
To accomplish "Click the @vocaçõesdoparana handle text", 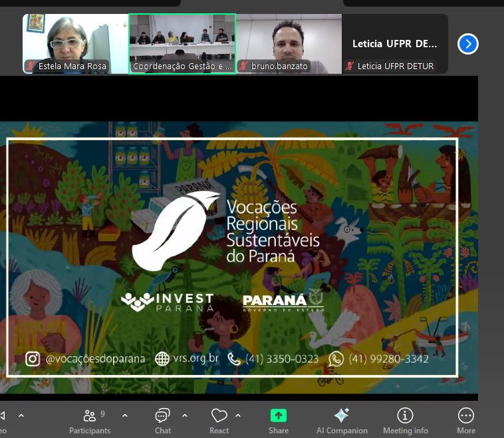I will click(x=95, y=359).
